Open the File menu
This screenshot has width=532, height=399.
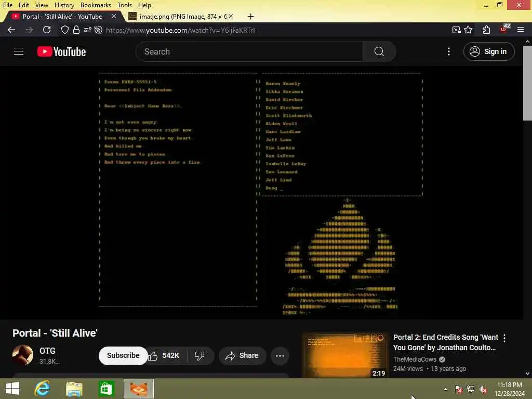tap(8, 5)
